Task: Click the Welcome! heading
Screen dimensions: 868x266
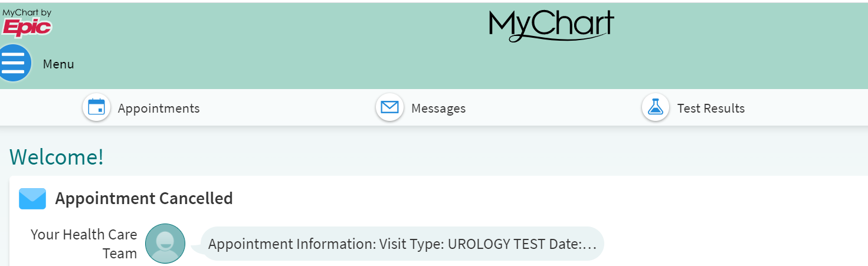Action: (57, 157)
